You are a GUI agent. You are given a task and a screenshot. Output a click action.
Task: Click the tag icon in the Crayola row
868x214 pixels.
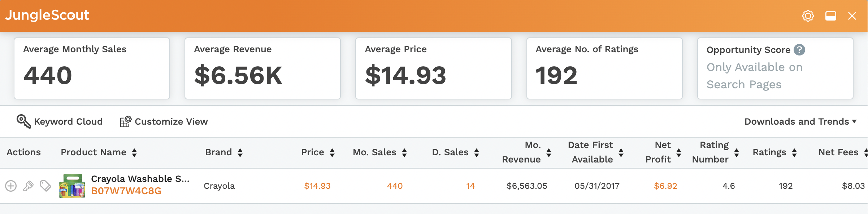[x=45, y=186]
